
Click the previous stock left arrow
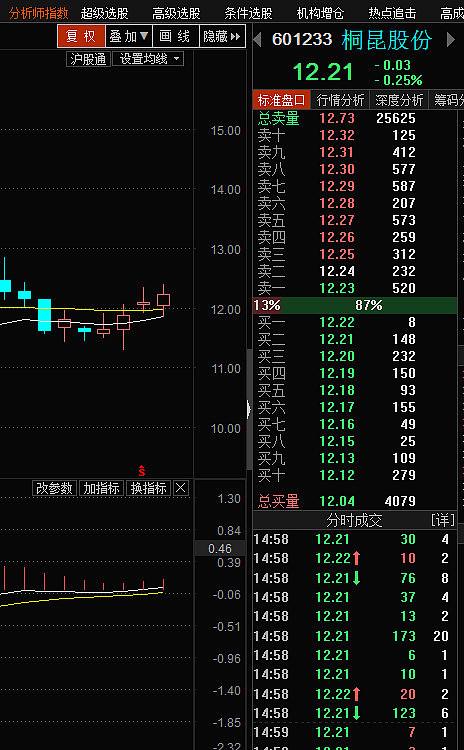coord(257,40)
